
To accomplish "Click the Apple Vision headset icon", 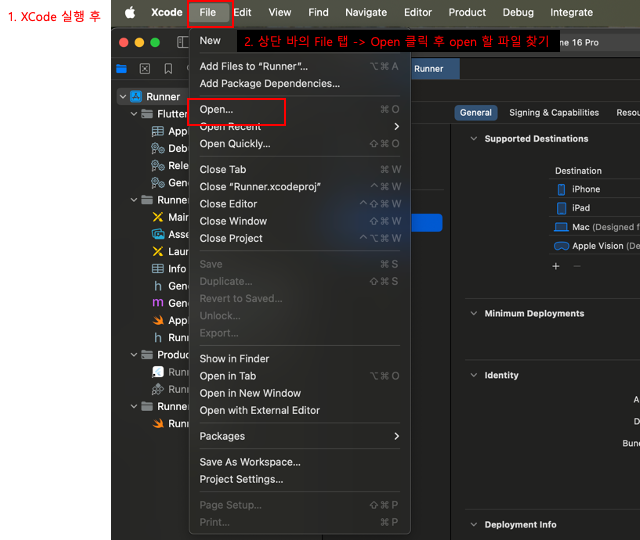I will click(561, 246).
